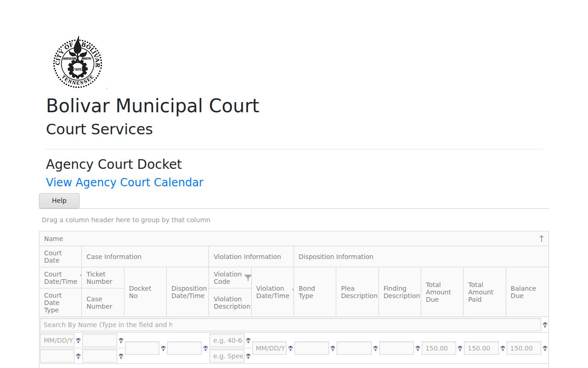Open filter icon for Finding Description field
The height and width of the screenshot is (368, 588).
418,348
